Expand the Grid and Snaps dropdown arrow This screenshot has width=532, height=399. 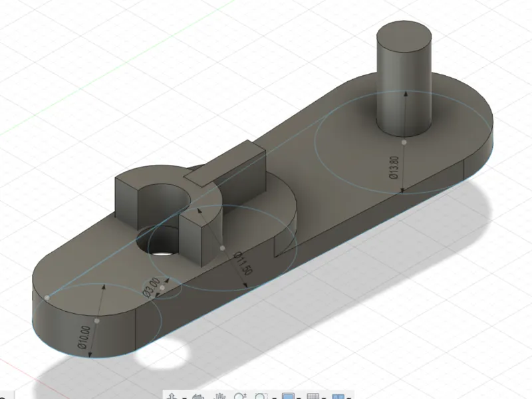[324, 398]
